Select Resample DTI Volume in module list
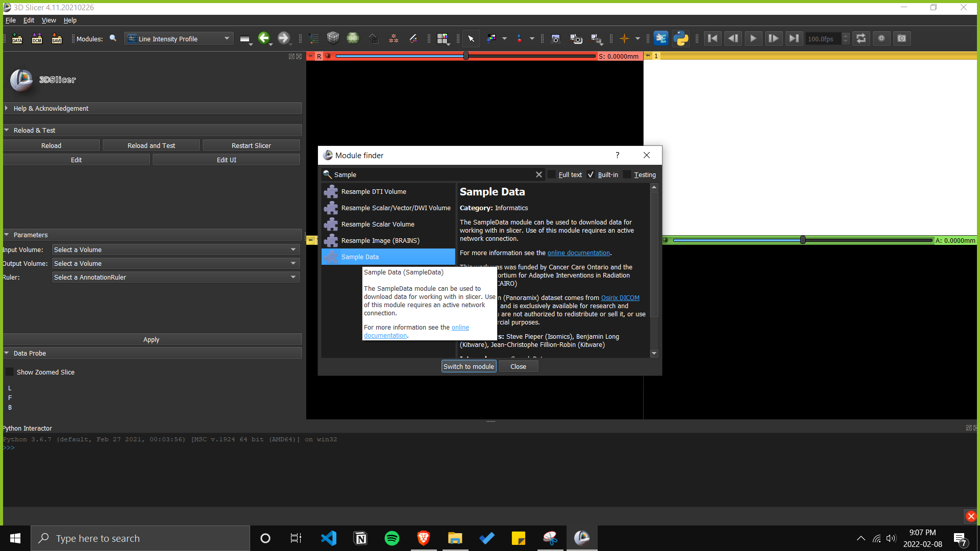This screenshot has height=551, width=980. (x=388, y=191)
